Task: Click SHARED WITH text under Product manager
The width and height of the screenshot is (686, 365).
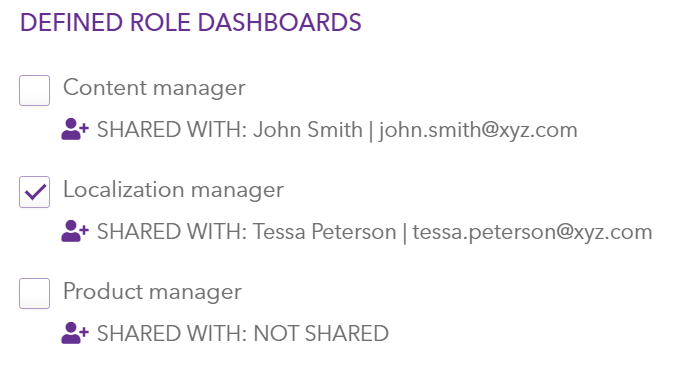Action: pyautogui.click(x=172, y=333)
